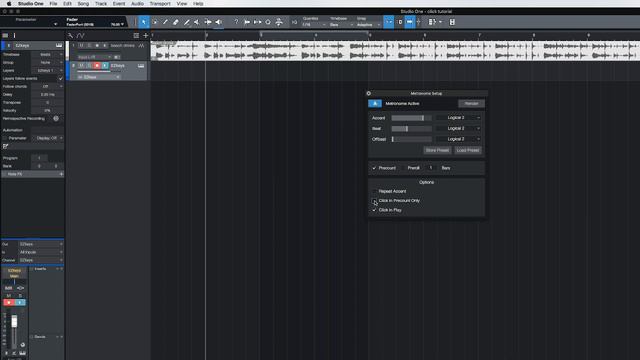Open Accent sound dropdown

(x=458, y=118)
